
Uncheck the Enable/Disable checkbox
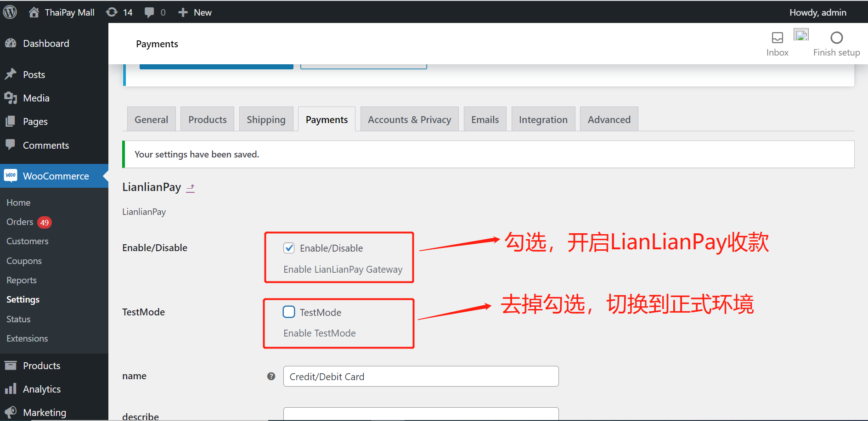point(289,248)
